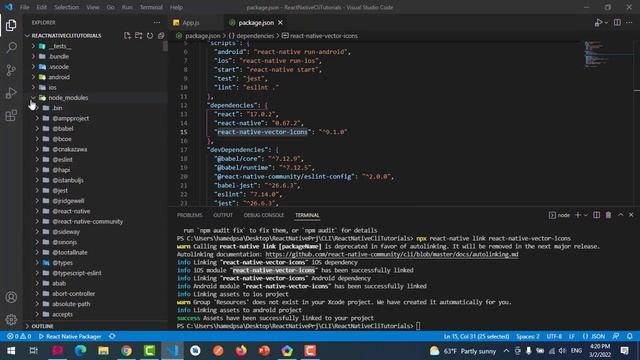
Task: Open the View menu
Action: coord(92,7)
